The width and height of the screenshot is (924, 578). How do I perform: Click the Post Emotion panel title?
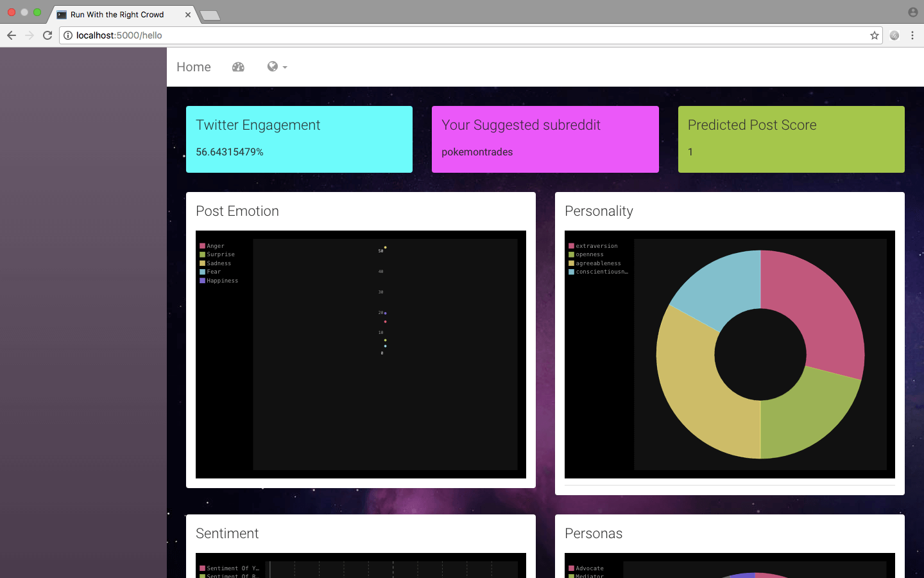point(237,211)
